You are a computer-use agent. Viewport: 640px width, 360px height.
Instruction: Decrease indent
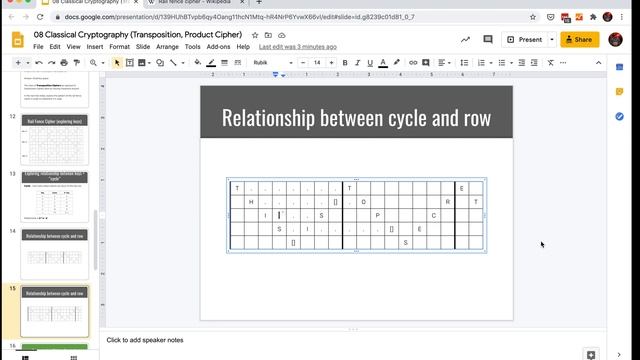pos(522,63)
